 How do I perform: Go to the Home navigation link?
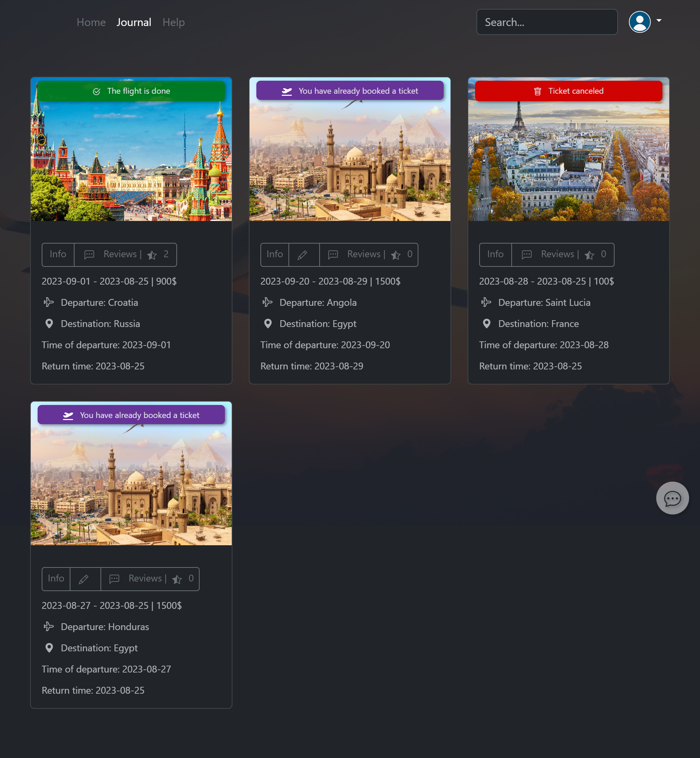coord(91,22)
